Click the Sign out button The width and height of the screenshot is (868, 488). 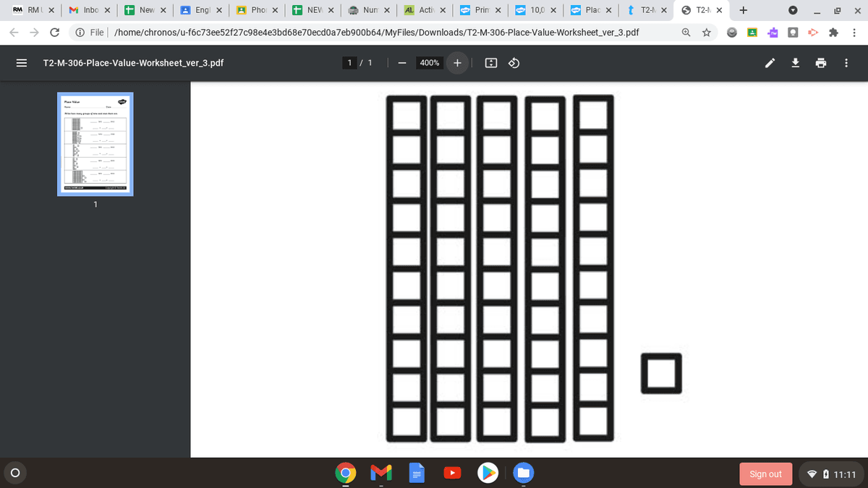click(765, 474)
